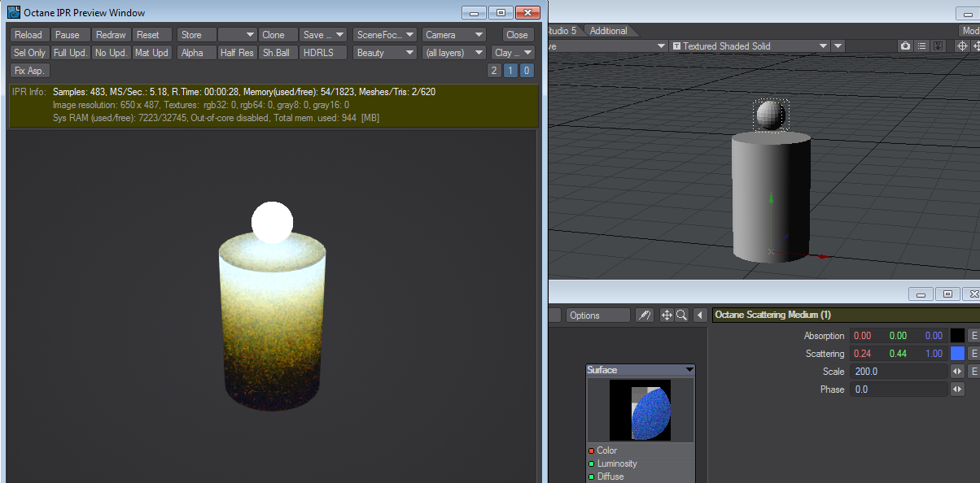Open the Camera dropdown
The width and height of the screenshot is (980, 483).
click(x=453, y=35)
